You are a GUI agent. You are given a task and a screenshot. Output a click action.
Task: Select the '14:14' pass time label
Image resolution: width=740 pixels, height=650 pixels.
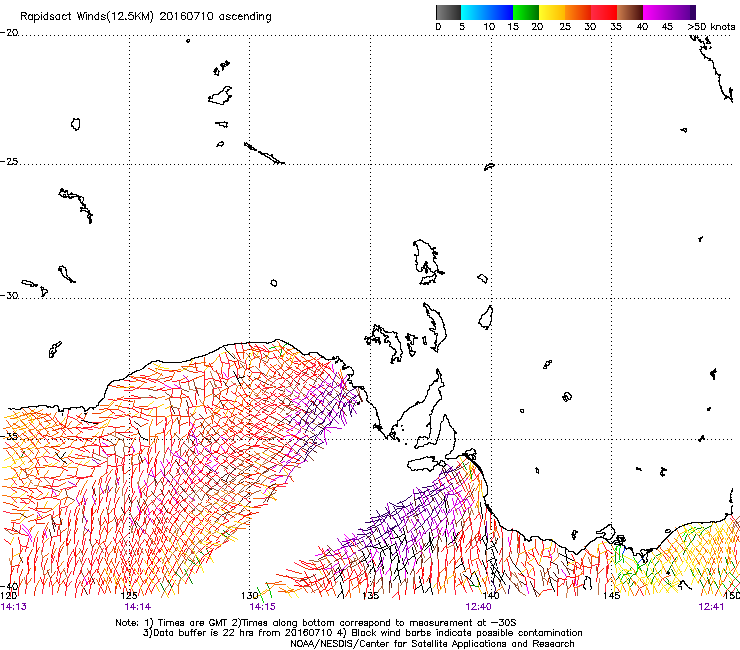(138, 607)
